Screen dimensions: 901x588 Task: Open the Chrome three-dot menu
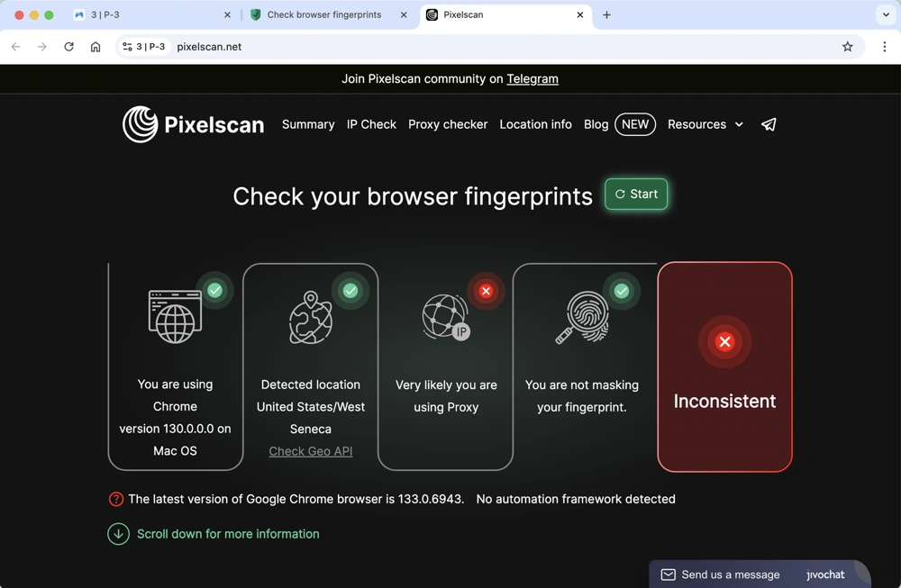[884, 47]
